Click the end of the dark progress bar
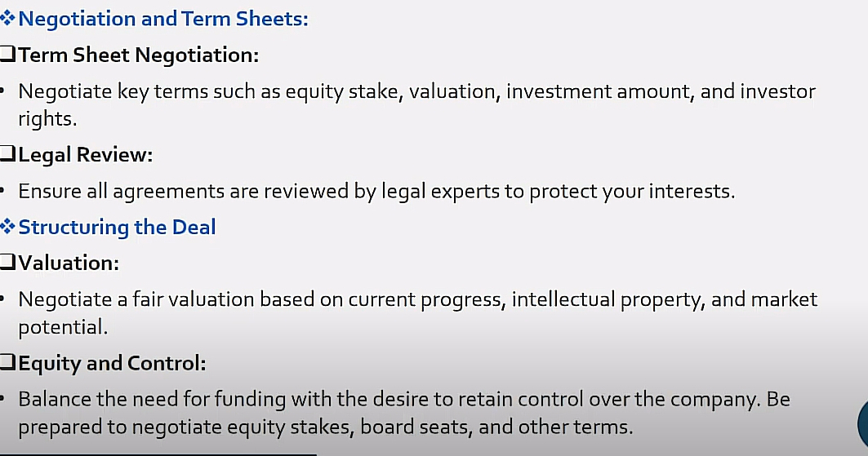This screenshot has height=456, width=868. pyautogui.click(x=316, y=454)
